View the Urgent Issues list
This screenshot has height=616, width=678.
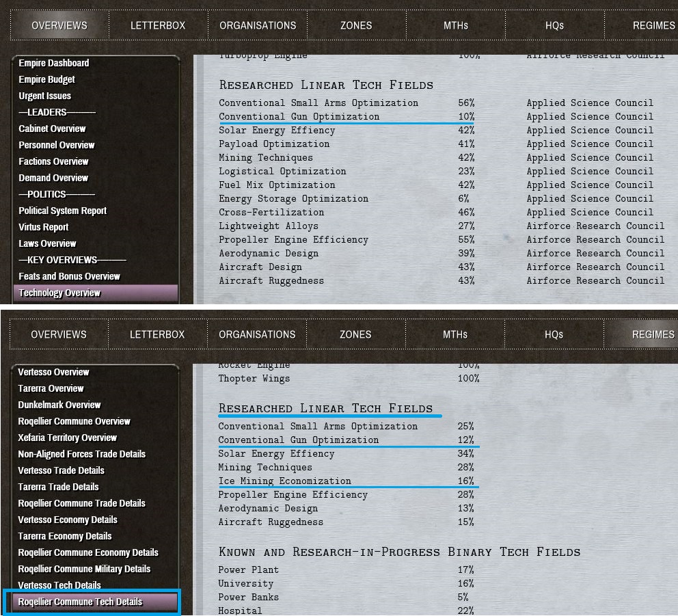(x=44, y=96)
